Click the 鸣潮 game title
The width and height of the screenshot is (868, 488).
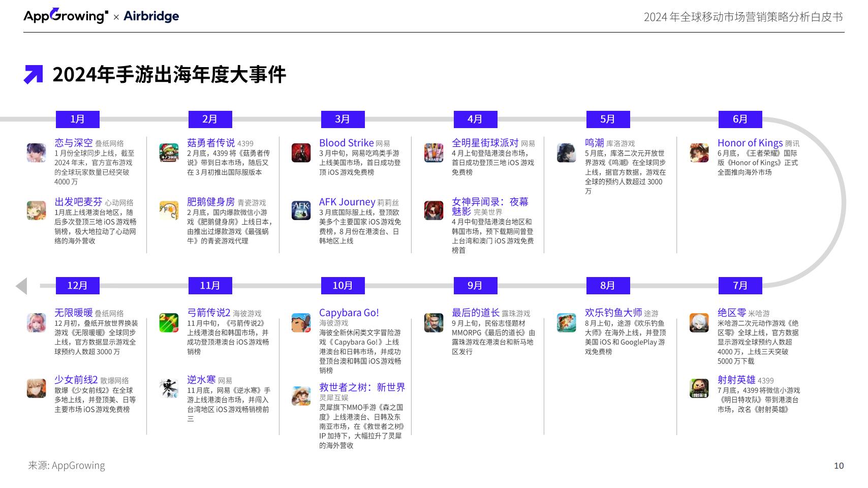594,143
